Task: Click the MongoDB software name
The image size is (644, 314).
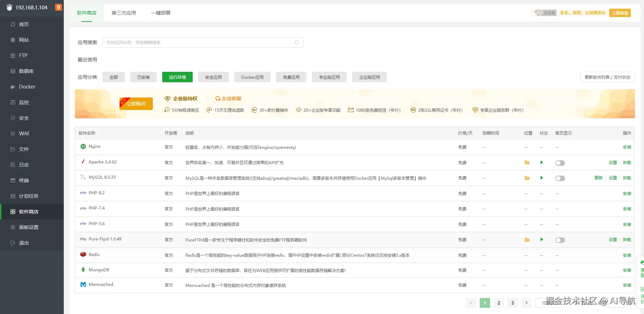Action: tap(99, 270)
